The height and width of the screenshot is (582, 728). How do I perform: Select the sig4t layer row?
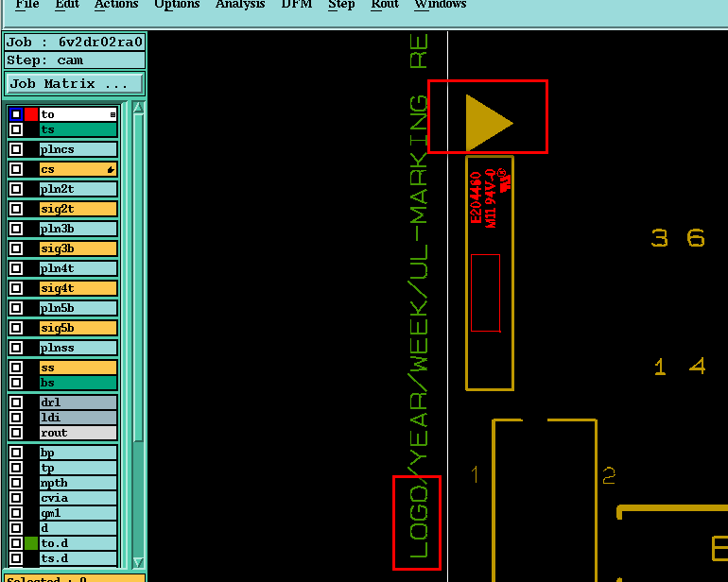pyautogui.click(x=78, y=288)
